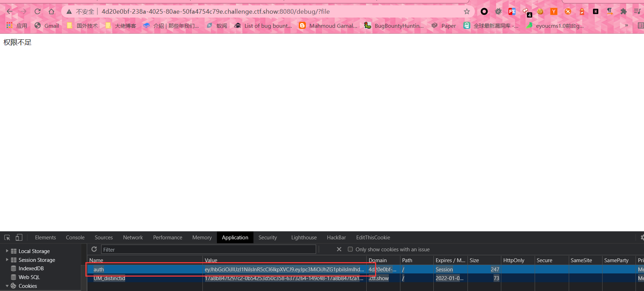Sort cookies by the Name column header

[145, 260]
